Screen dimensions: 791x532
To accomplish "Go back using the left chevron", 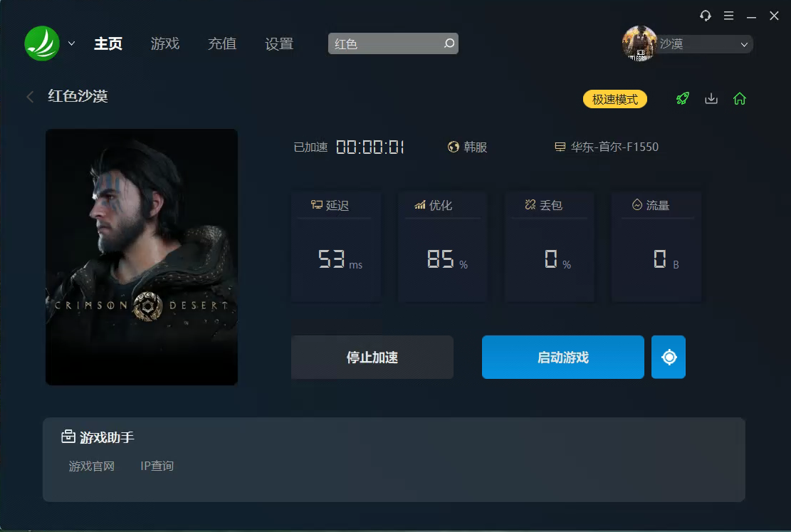I will point(31,96).
